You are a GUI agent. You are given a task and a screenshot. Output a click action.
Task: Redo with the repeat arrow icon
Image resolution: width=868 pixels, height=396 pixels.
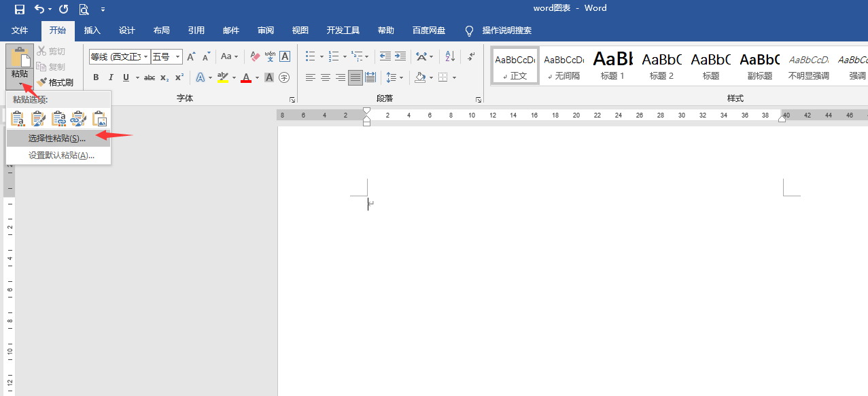(x=63, y=9)
